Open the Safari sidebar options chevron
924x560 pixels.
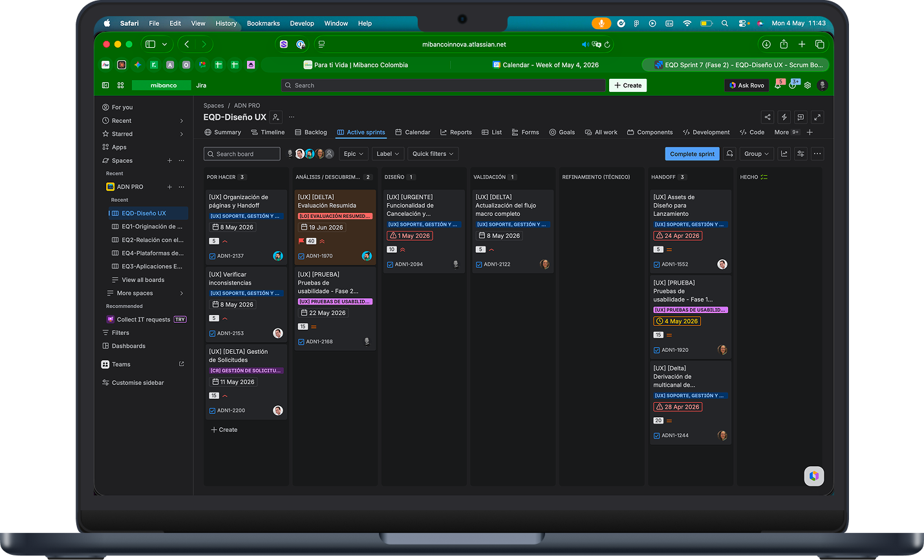point(165,44)
